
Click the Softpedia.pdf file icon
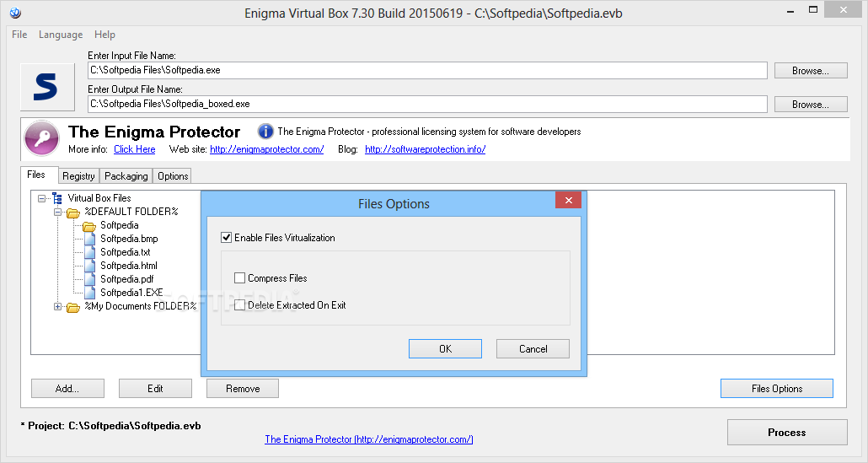click(x=89, y=279)
